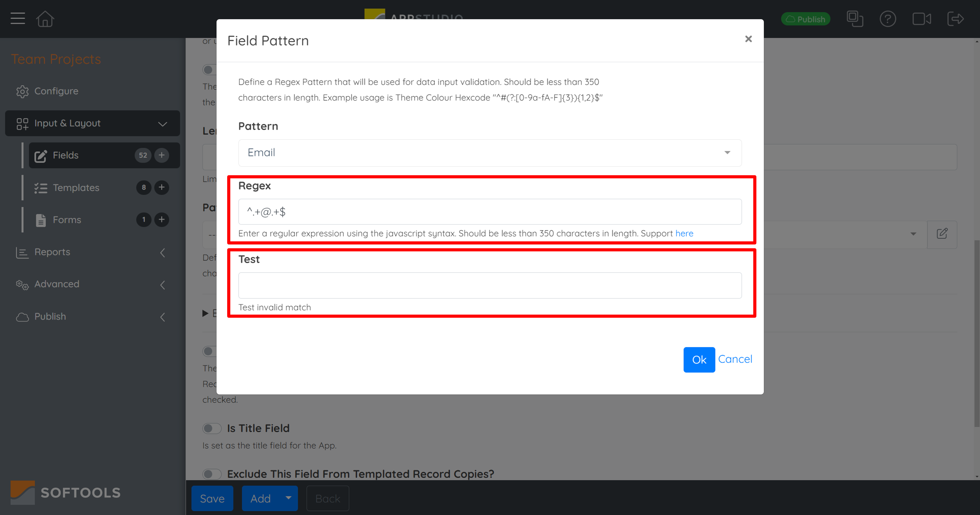This screenshot has width=980, height=515.
Task: Close the Field Pattern dialog
Action: [748, 39]
